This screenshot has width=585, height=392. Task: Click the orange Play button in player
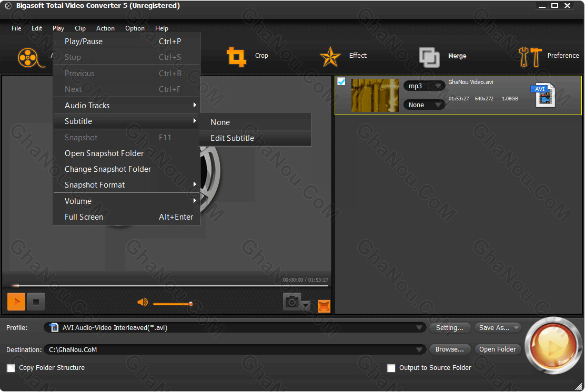(x=16, y=302)
